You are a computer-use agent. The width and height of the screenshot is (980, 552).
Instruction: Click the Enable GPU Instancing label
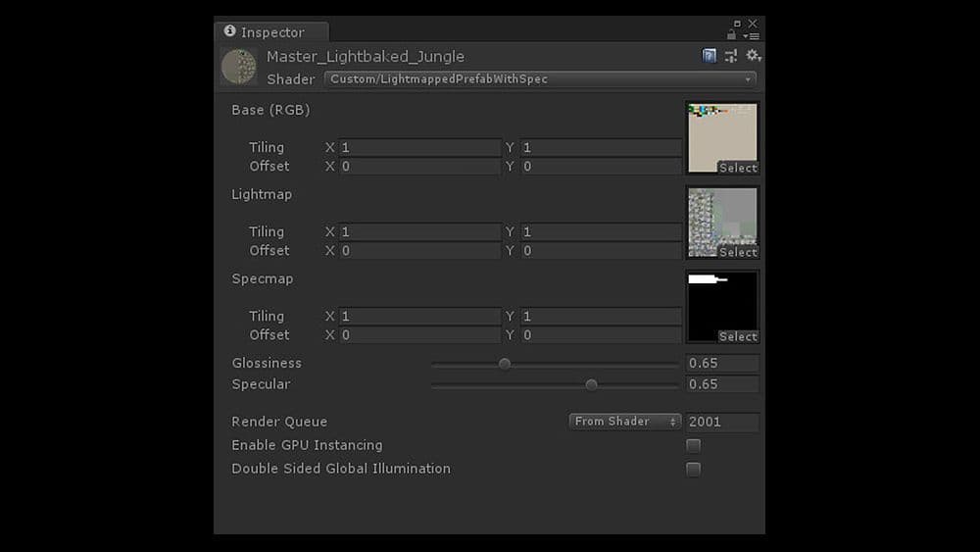(307, 445)
